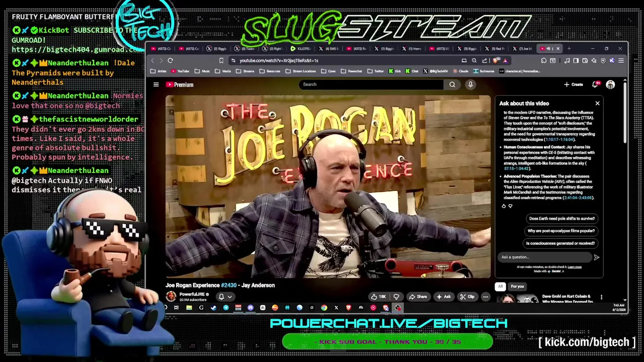Zoom icon in the address bar
The height and width of the screenshot is (362, 644).
[x=474, y=60]
